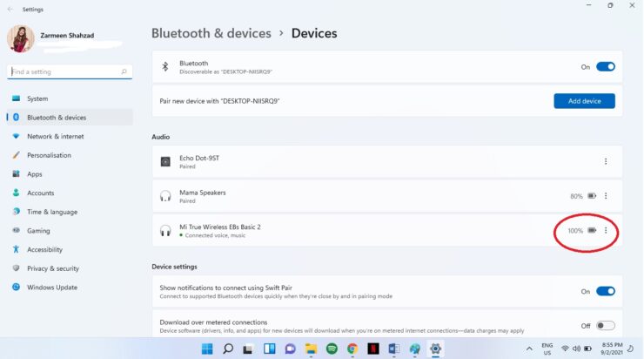This screenshot has height=359, width=644.
Task: Click the Zarmeen Shahzad account name
Action: (67, 36)
